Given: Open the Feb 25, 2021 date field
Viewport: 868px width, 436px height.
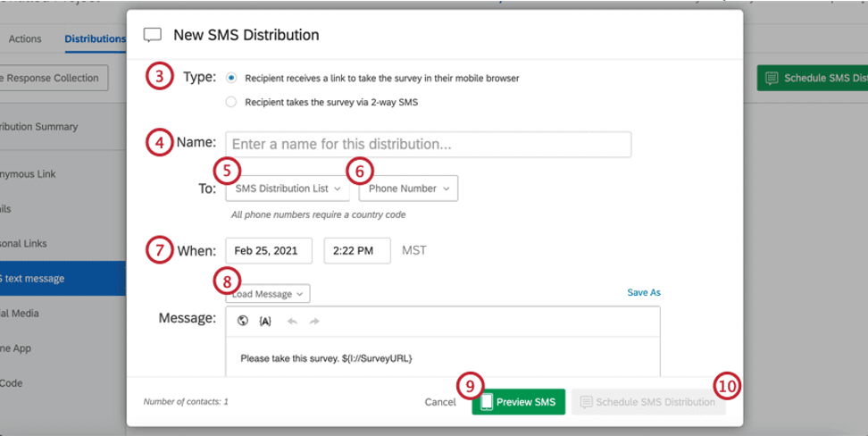Looking at the screenshot, I should (268, 251).
